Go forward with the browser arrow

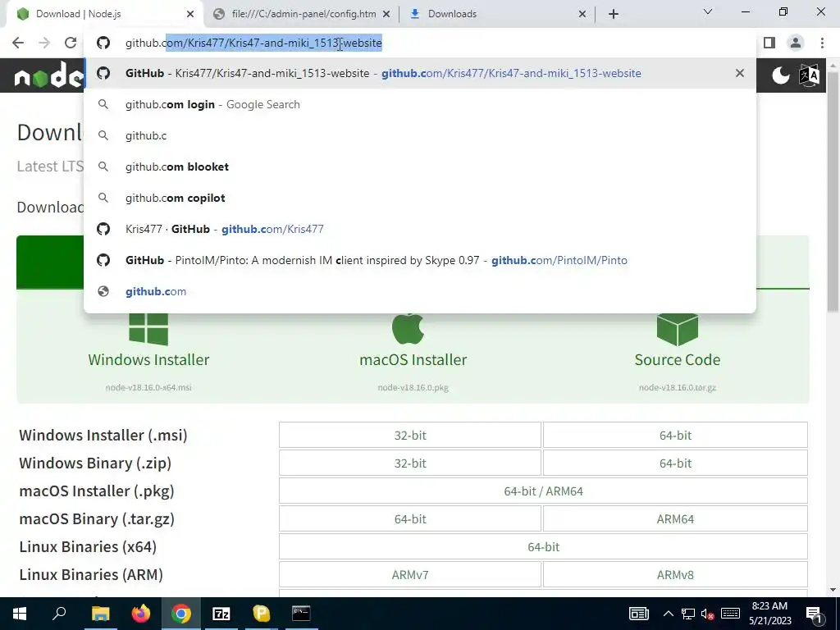44,43
